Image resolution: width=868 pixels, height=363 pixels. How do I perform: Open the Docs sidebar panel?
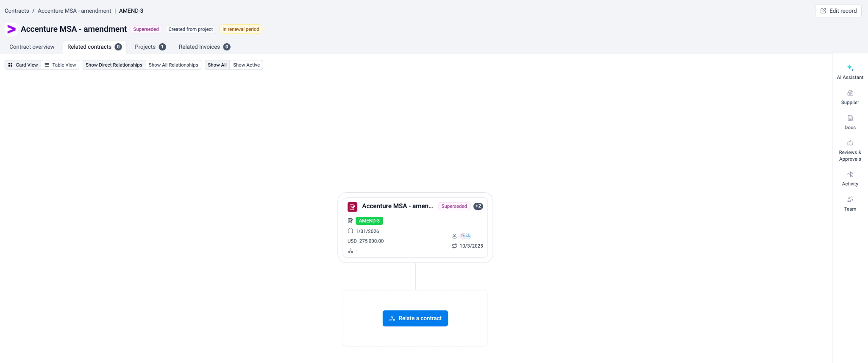(850, 122)
